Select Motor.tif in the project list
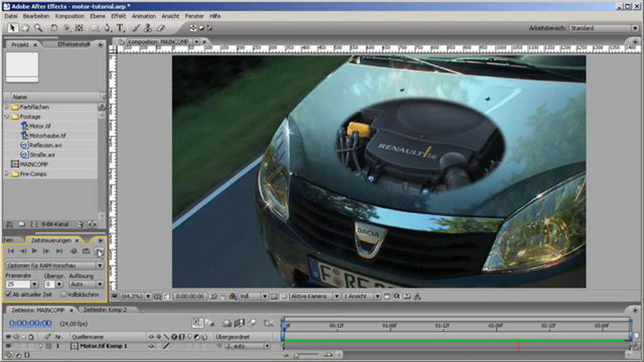The height and width of the screenshot is (362, 644). 40,126
